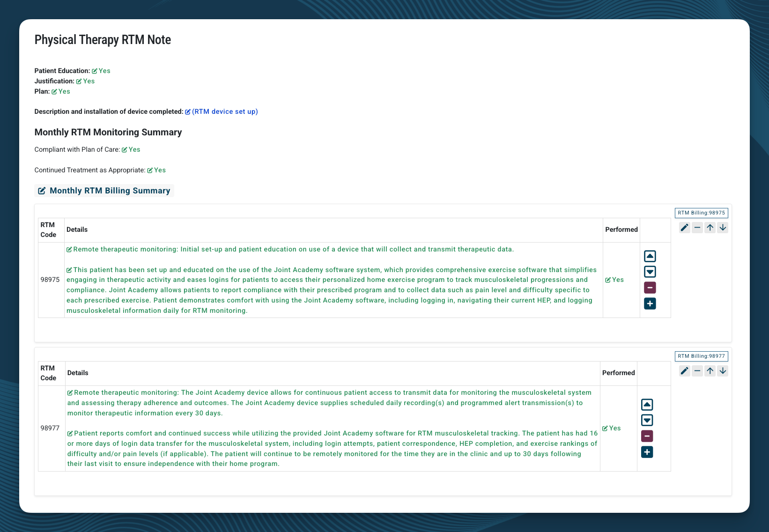
Task: Edit Continued Treatment as Appropriate value
Action: pos(156,170)
